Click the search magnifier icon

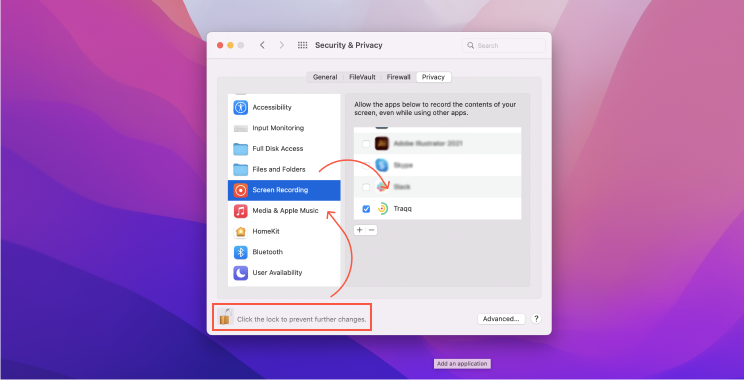(471, 46)
